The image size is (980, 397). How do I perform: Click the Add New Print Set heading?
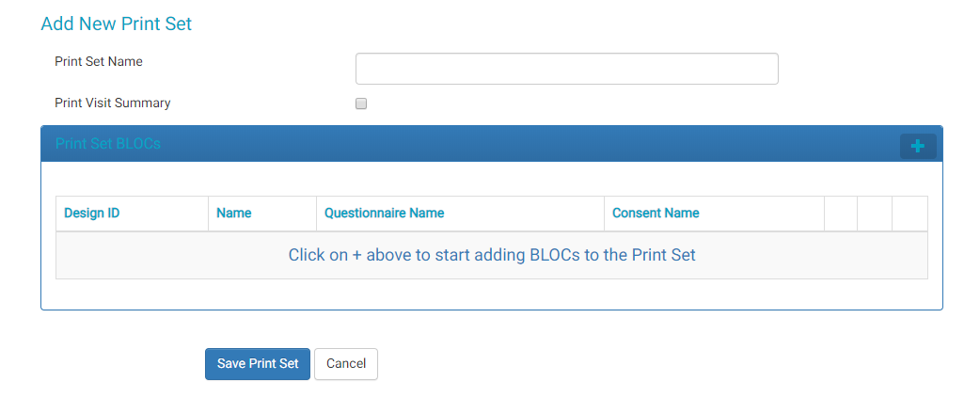[x=117, y=24]
